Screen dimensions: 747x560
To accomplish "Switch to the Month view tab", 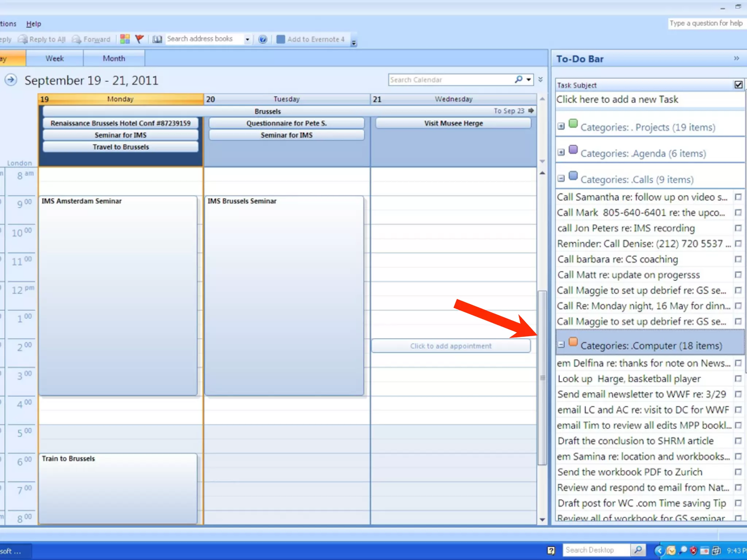I will [x=114, y=58].
